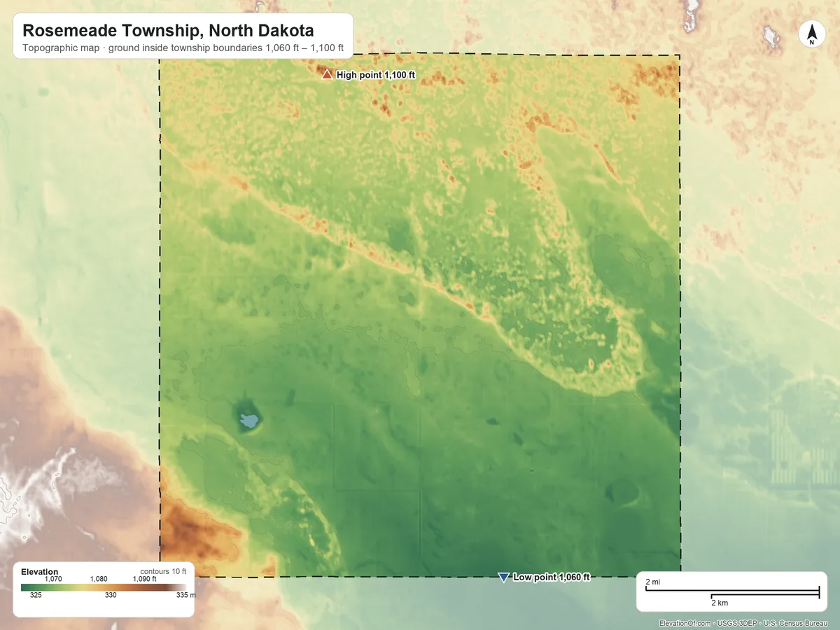840x630 pixels.
Task: Click the ElevationOf.com attribution text
Action: [x=743, y=623]
